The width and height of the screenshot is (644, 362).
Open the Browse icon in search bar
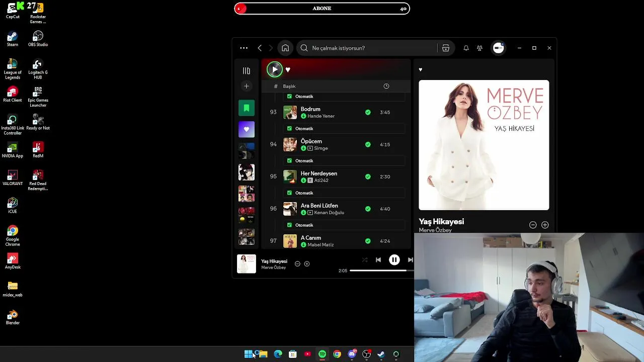(x=446, y=48)
